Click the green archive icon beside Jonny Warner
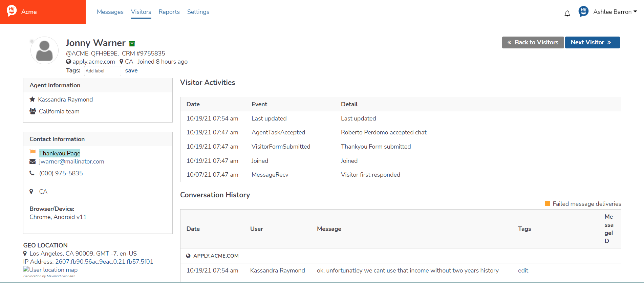 click(132, 44)
